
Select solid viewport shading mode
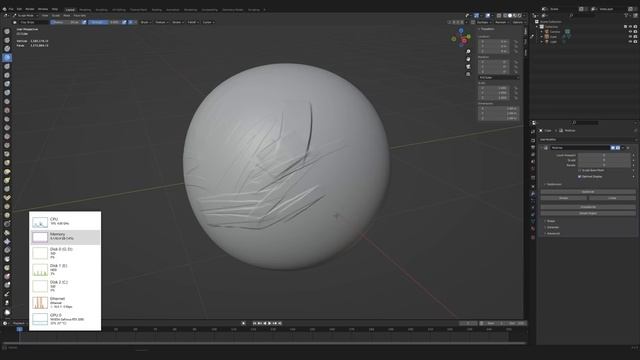point(510,16)
